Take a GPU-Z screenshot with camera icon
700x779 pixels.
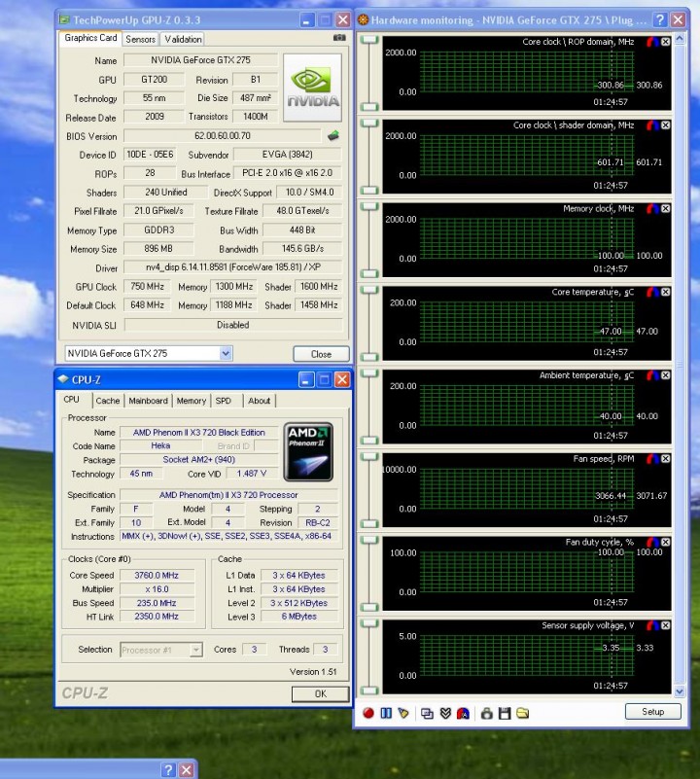[339, 38]
